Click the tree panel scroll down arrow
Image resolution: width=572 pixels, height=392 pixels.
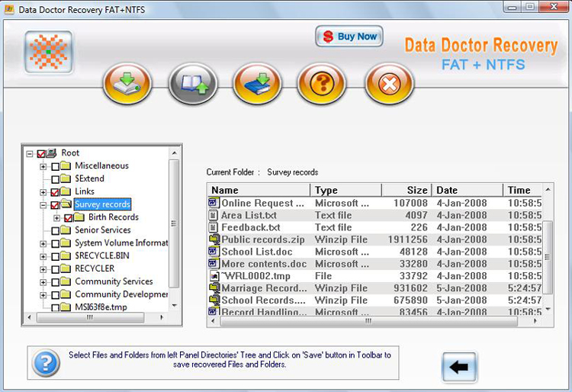(175, 306)
